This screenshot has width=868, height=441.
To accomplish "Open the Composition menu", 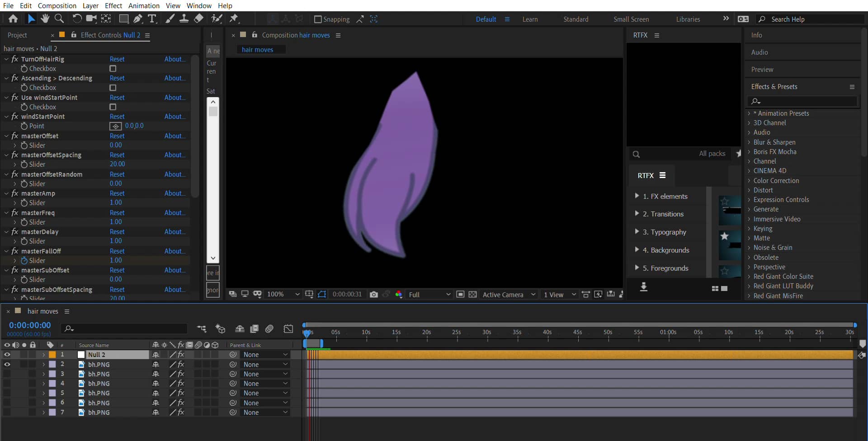I will (57, 5).
